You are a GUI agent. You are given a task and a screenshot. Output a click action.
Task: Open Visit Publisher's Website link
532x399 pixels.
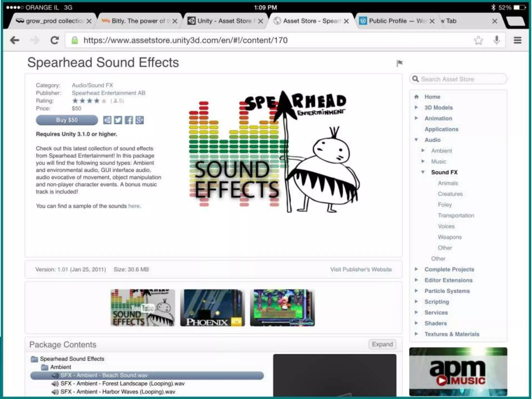(361, 269)
